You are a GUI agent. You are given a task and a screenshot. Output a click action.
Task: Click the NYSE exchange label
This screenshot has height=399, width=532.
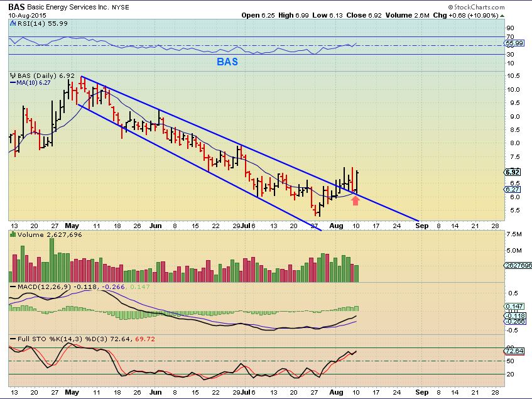(x=121, y=7)
